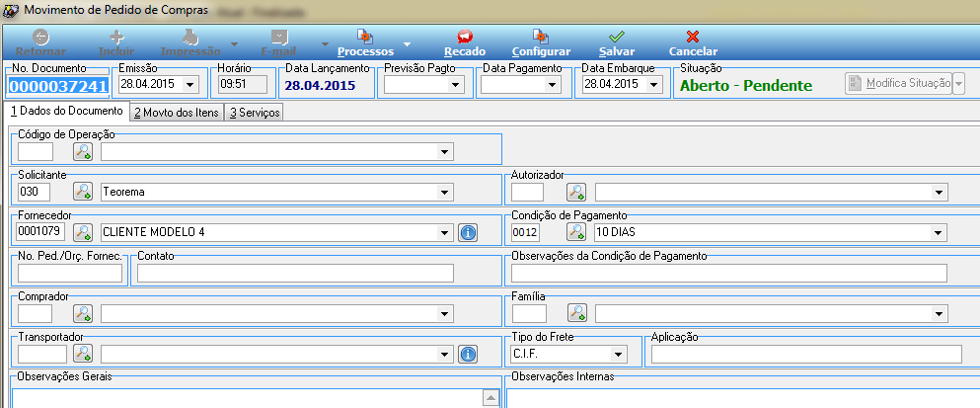Click the Retornar toolbar icon
The image size is (980, 408).
40,37
